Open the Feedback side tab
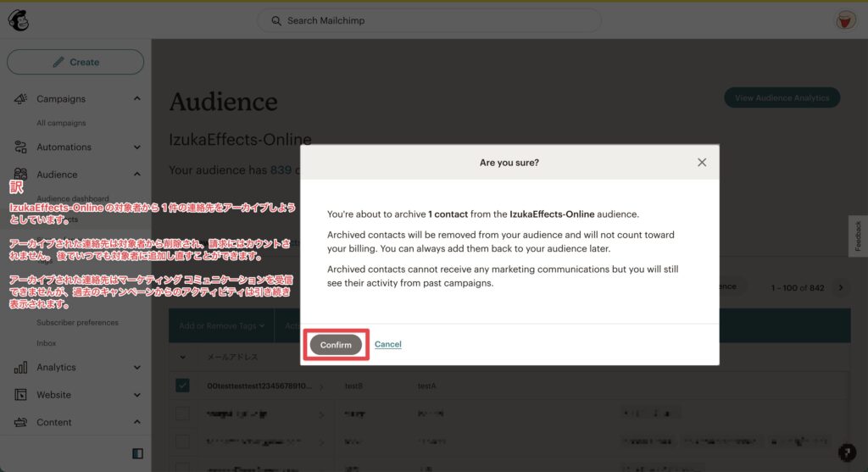Viewport: 868px width, 472px height. 858,236
